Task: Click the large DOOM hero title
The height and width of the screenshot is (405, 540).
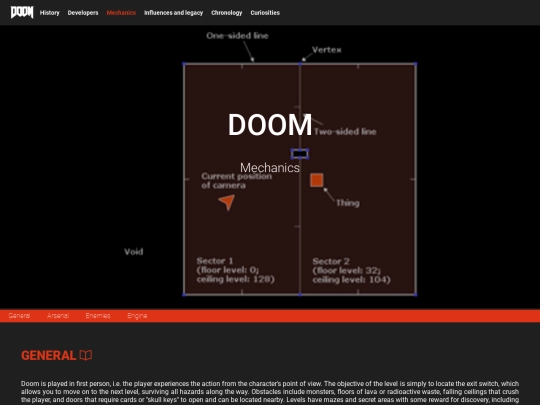Action: click(270, 125)
